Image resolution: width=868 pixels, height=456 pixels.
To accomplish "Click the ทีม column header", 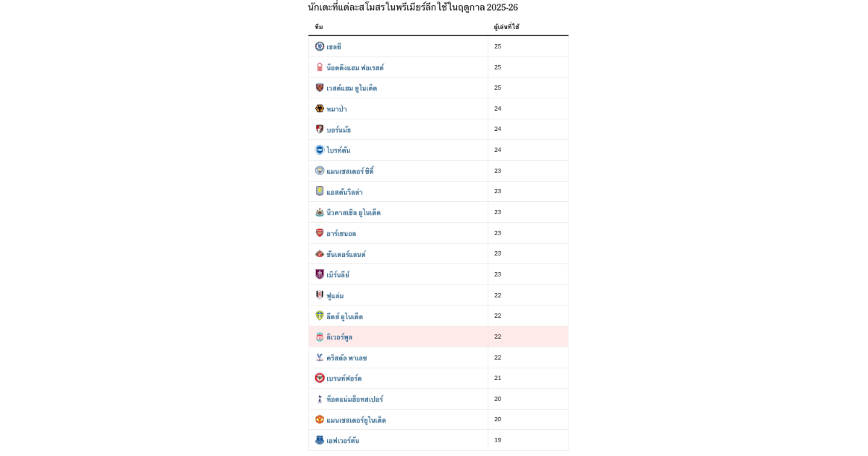I will 319,27.
